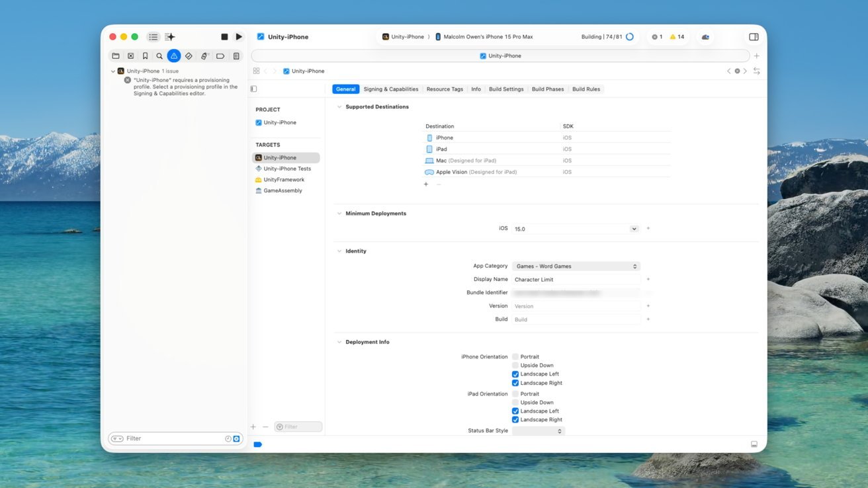Uncheck iPhone Landscape Left orientation
The width and height of the screenshot is (868, 488).
(515, 374)
